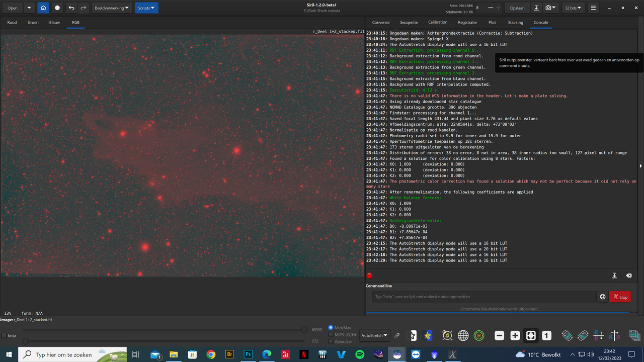Click the command line target helper icon

(602, 297)
